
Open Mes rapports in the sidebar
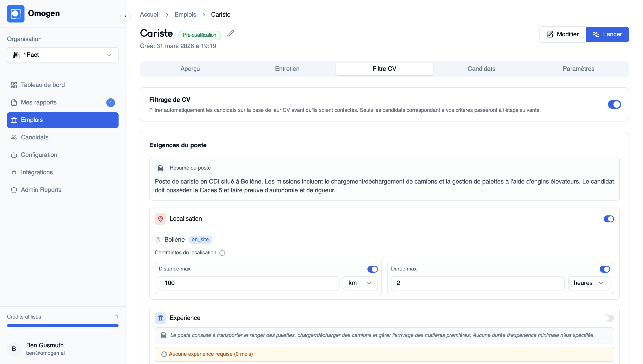tap(39, 102)
